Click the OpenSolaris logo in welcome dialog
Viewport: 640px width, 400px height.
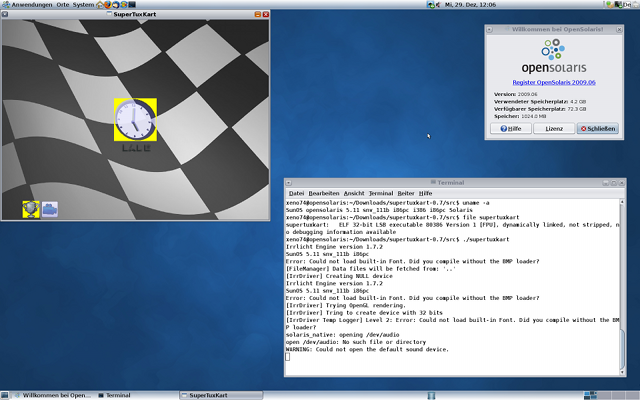(x=554, y=56)
